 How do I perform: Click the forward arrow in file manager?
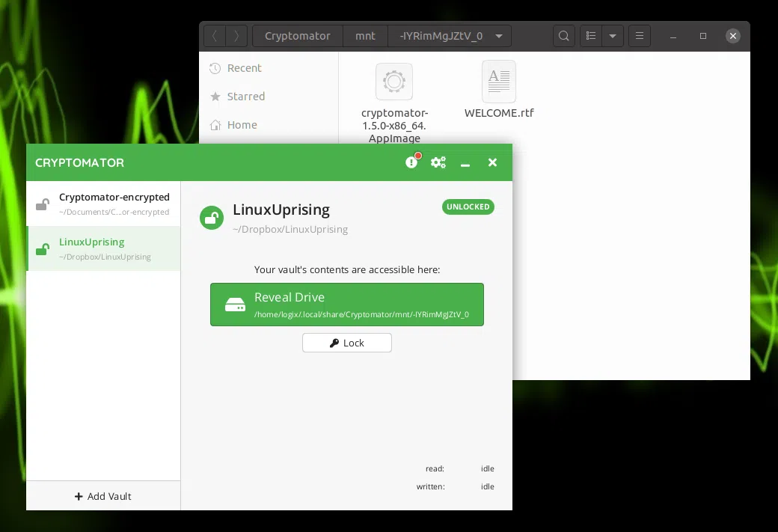237,36
